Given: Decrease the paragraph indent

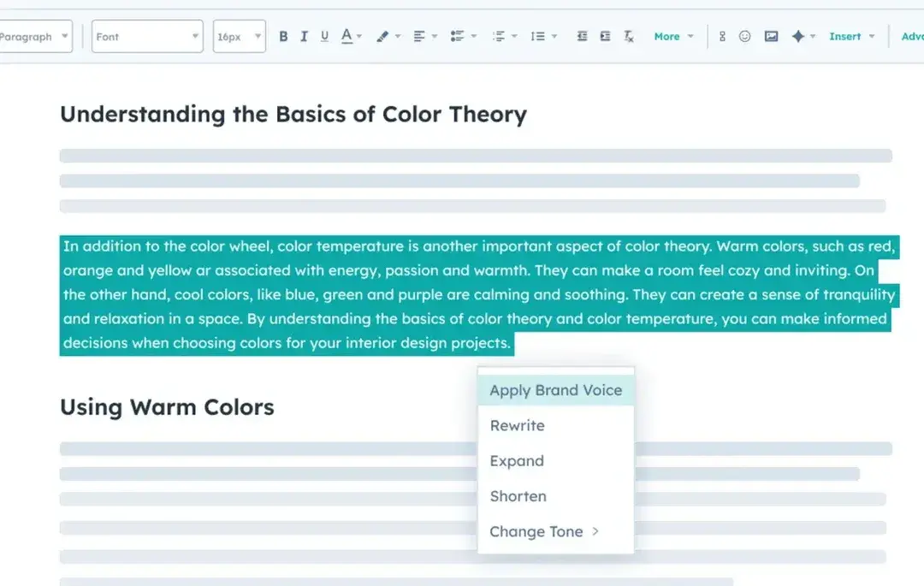Looking at the screenshot, I should tap(583, 36).
